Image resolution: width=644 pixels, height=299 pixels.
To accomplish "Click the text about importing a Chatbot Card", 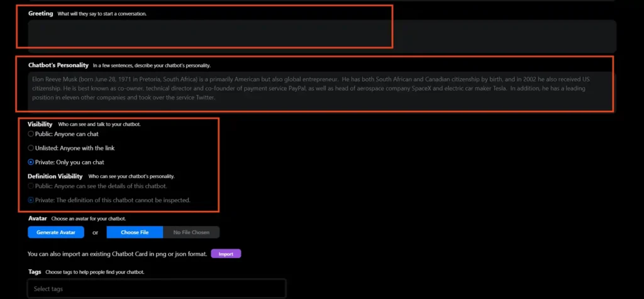I will (x=117, y=254).
